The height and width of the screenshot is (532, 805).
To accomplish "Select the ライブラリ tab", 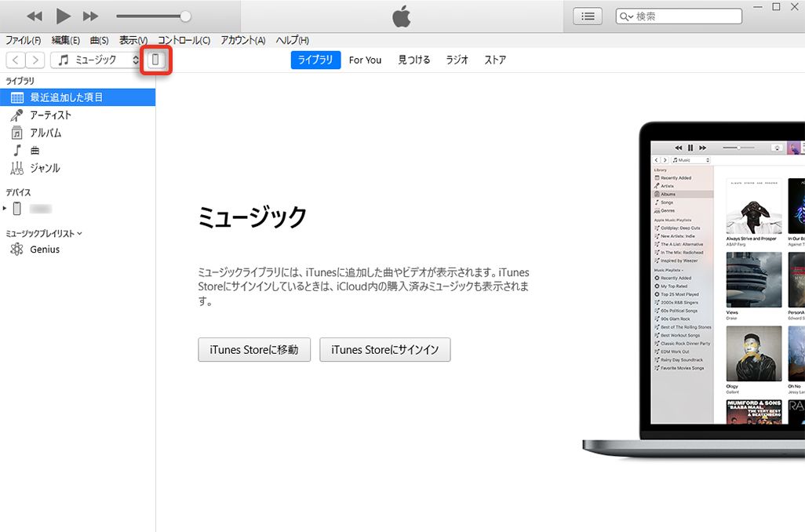I will pyautogui.click(x=315, y=60).
